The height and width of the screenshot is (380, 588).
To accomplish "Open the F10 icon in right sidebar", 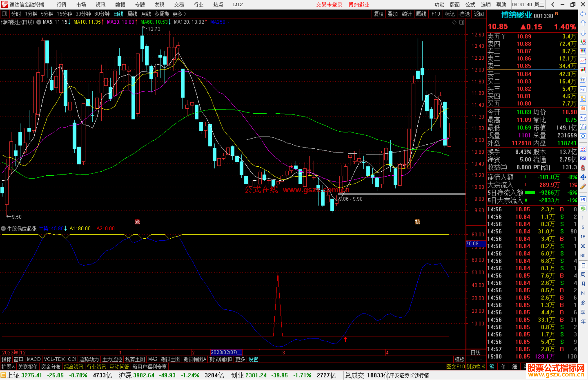I will point(583,89).
